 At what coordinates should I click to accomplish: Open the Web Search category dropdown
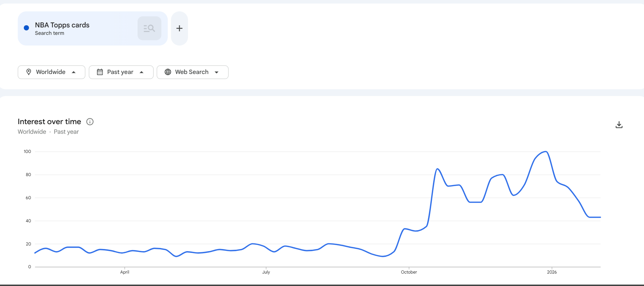coord(192,72)
